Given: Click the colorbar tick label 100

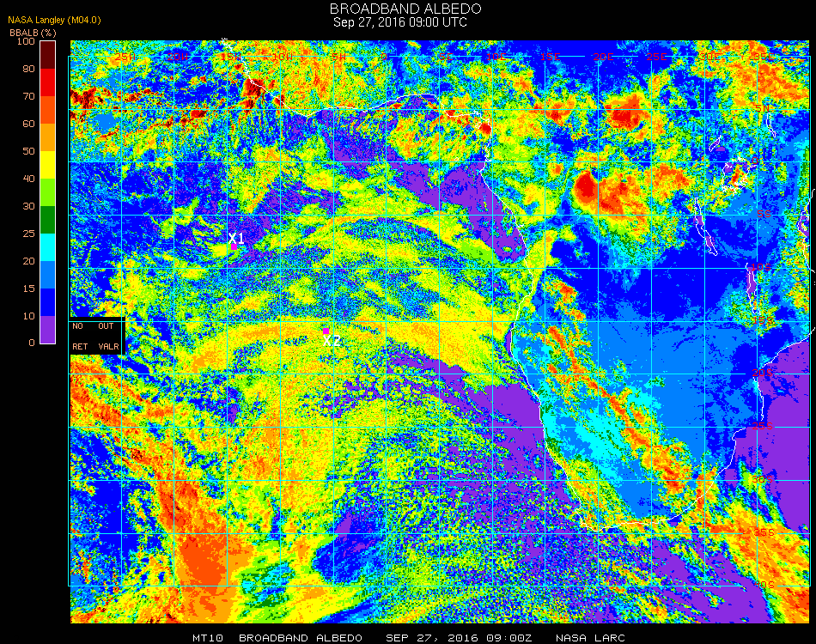Looking at the screenshot, I should (x=26, y=41).
